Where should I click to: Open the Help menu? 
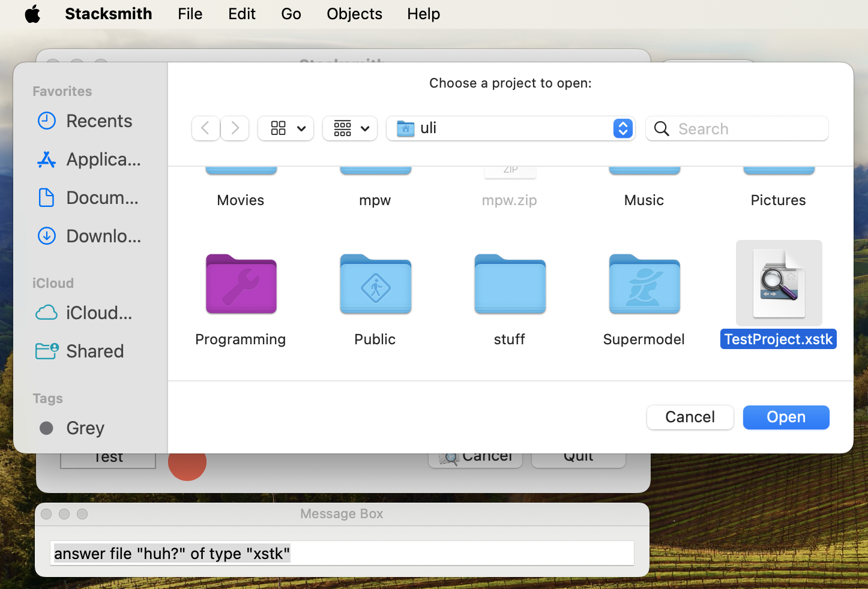pyautogui.click(x=424, y=14)
